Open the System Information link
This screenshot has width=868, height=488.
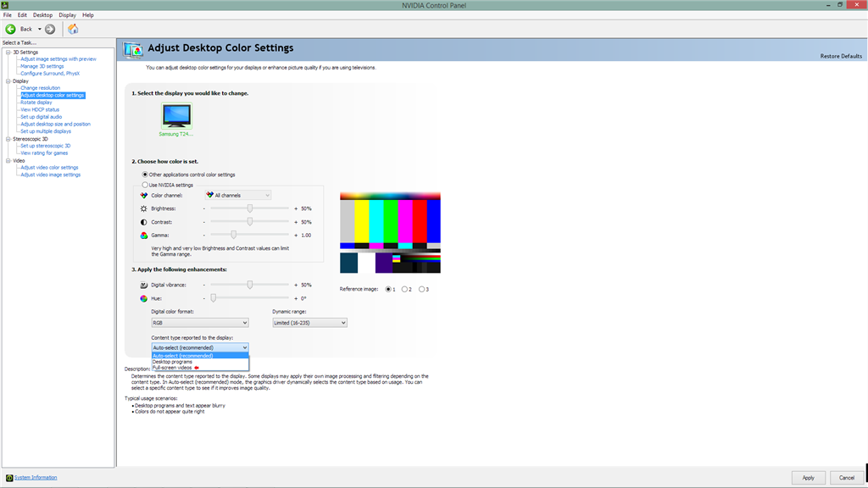pyautogui.click(x=36, y=478)
